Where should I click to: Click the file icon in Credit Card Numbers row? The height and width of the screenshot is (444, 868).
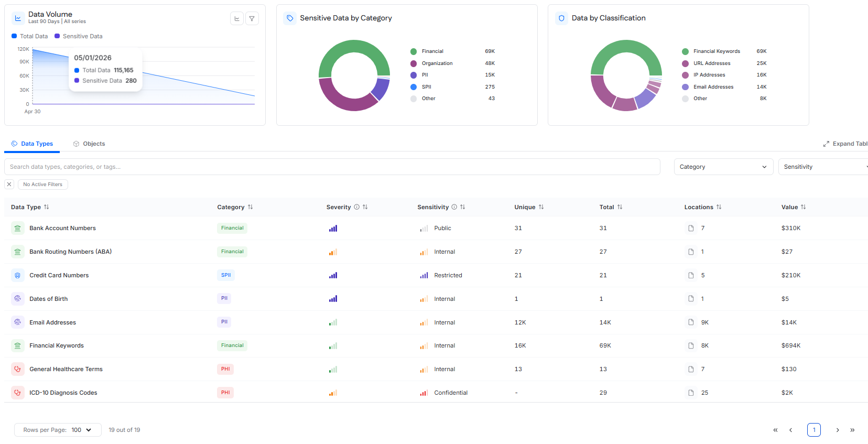pos(691,275)
